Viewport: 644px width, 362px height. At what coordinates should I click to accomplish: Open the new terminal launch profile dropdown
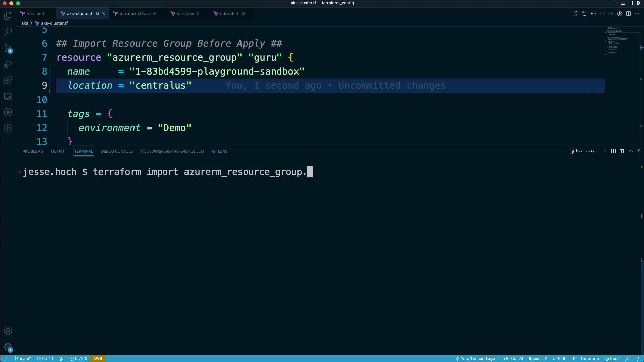click(606, 151)
